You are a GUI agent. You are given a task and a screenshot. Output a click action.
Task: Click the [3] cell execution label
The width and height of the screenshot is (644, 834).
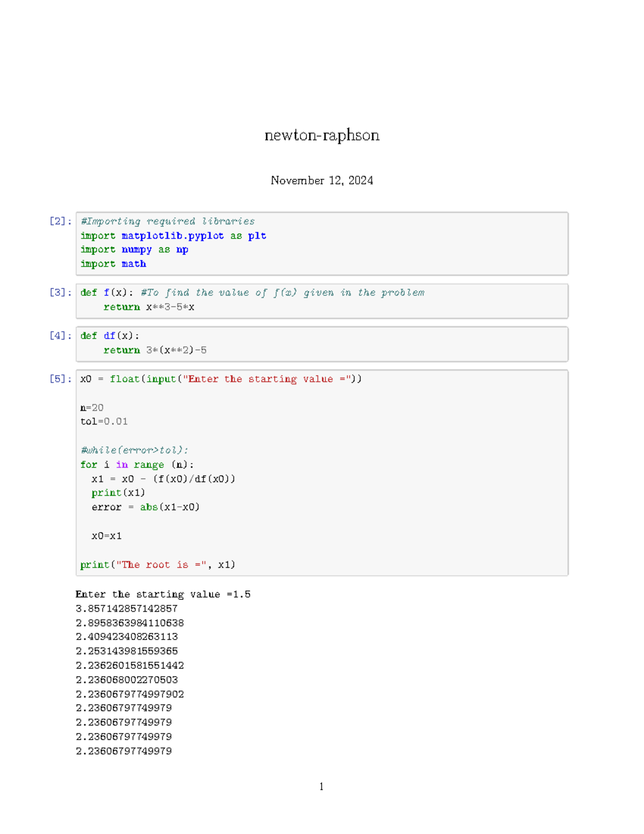[59, 292]
